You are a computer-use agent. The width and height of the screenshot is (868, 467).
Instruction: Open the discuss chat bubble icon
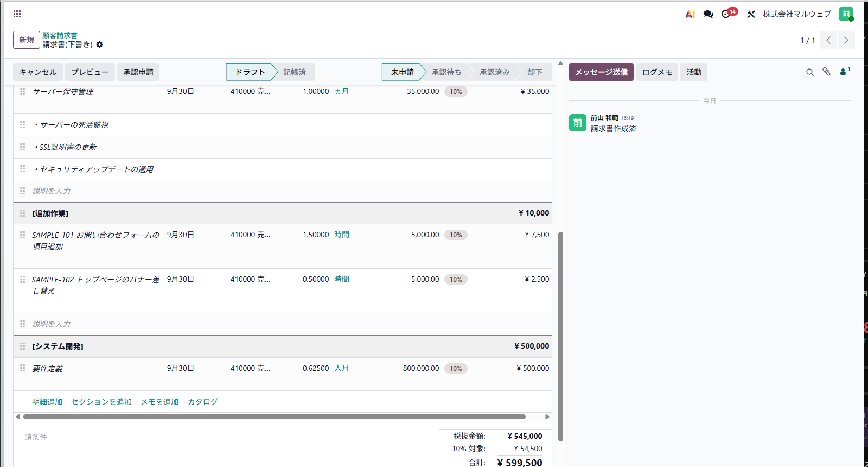pyautogui.click(x=708, y=14)
